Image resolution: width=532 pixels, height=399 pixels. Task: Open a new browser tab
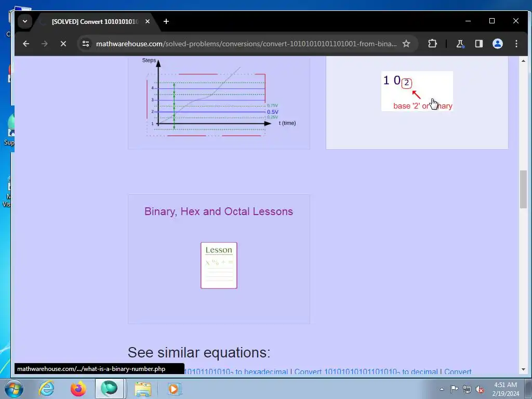[166, 21]
